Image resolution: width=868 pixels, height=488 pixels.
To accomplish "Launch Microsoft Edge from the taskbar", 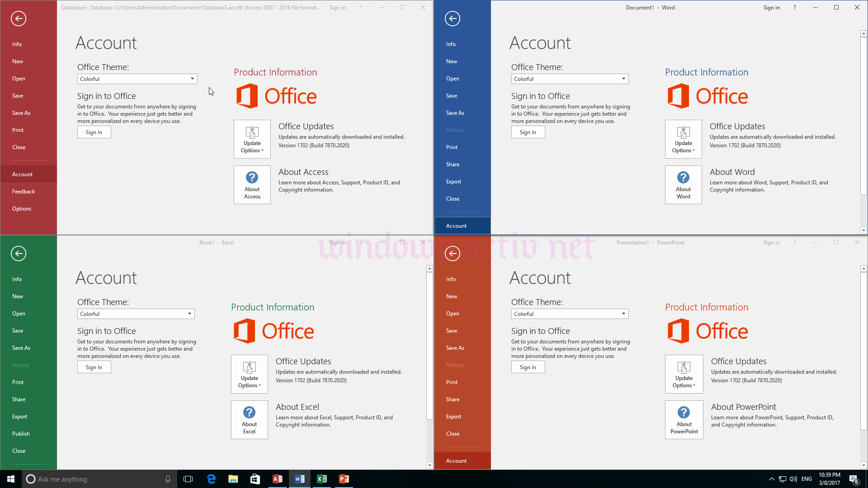I will click(211, 479).
